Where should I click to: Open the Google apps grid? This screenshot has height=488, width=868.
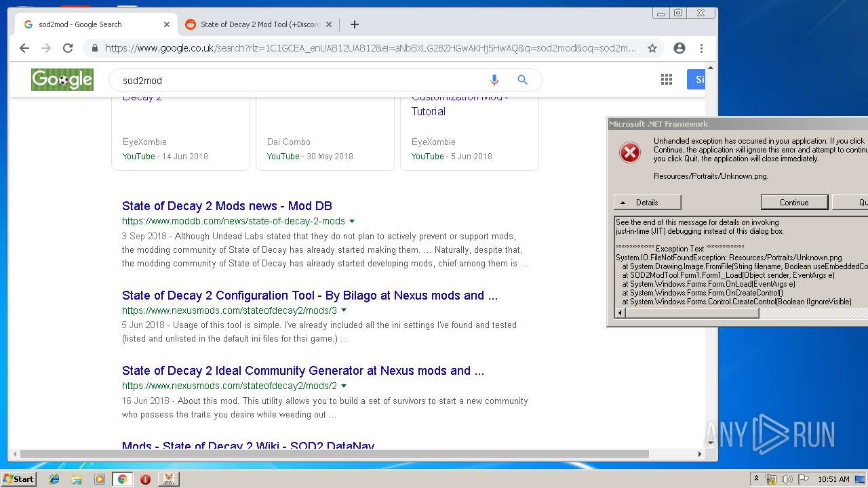coord(667,80)
